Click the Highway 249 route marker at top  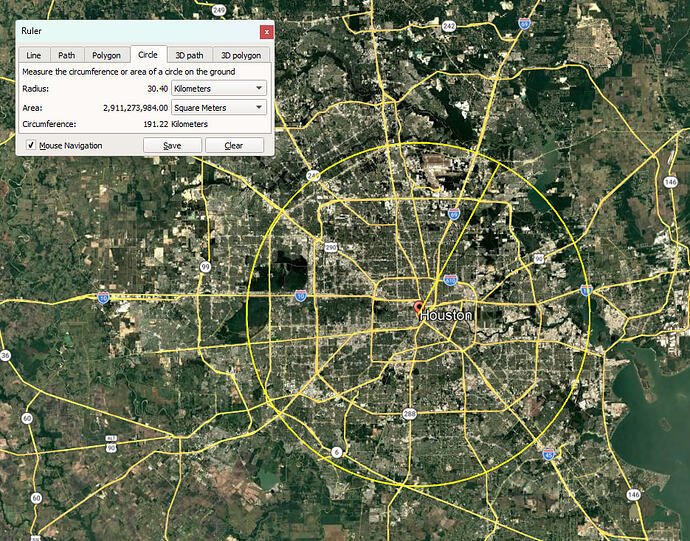point(219,10)
